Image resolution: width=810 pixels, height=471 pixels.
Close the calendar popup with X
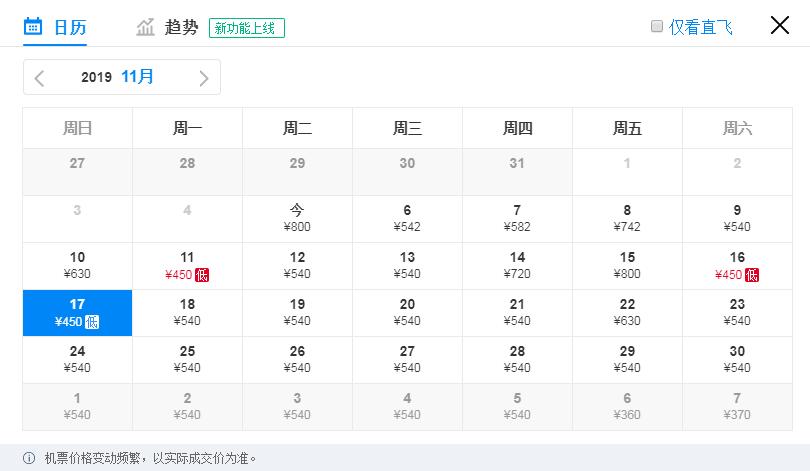780,25
